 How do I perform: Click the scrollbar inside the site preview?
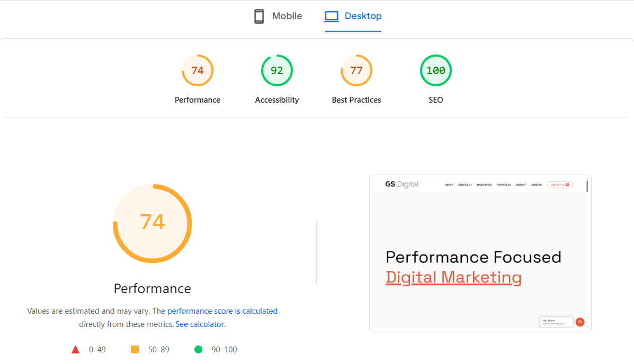click(x=587, y=186)
